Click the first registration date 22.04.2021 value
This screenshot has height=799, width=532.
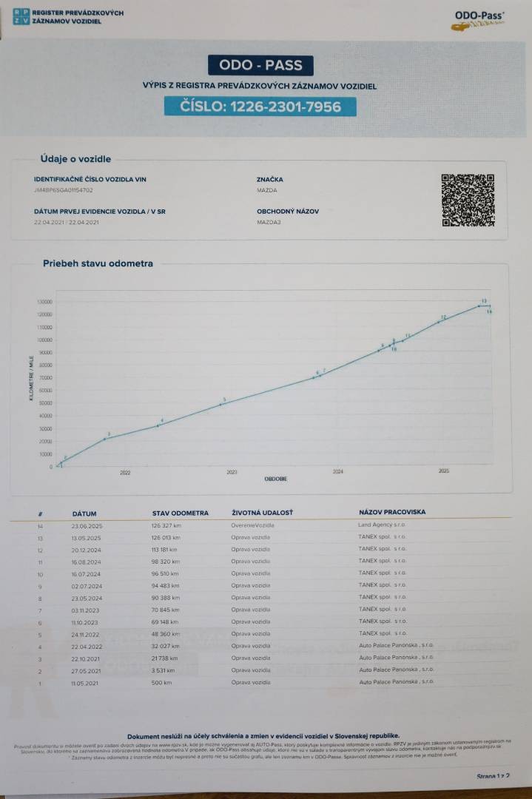click(x=67, y=222)
